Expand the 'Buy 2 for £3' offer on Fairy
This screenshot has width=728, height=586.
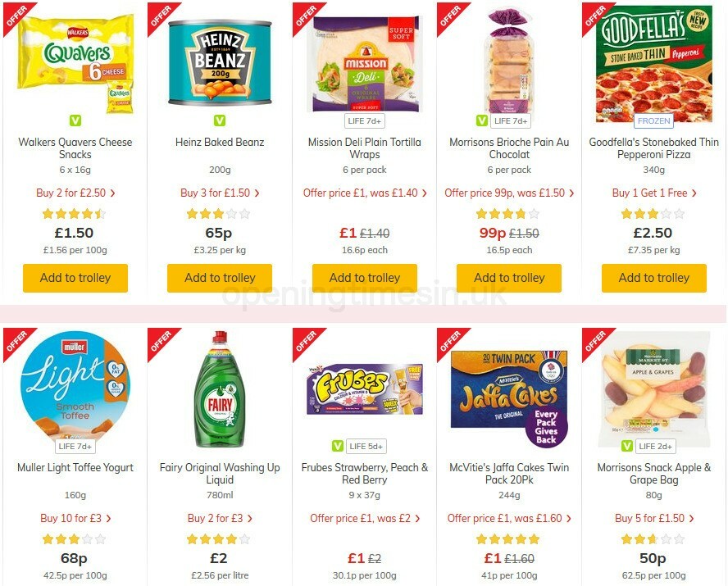coord(219,518)
